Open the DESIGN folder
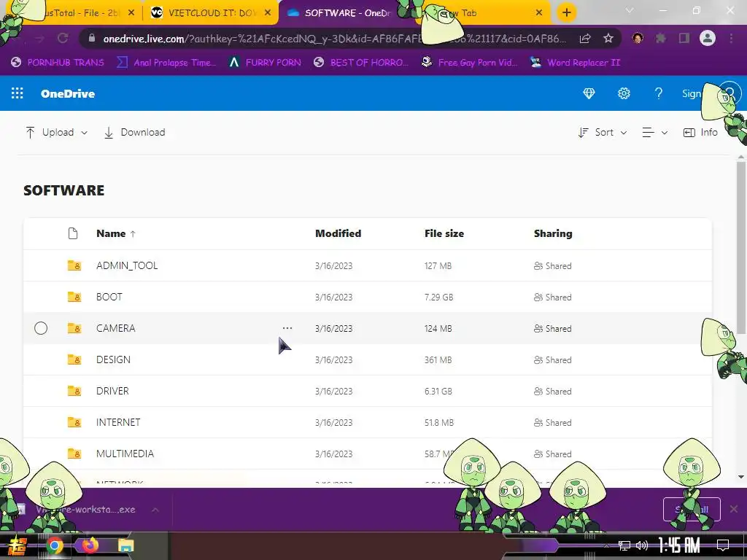Screen dimensions: 747x560 pos(113,359)
